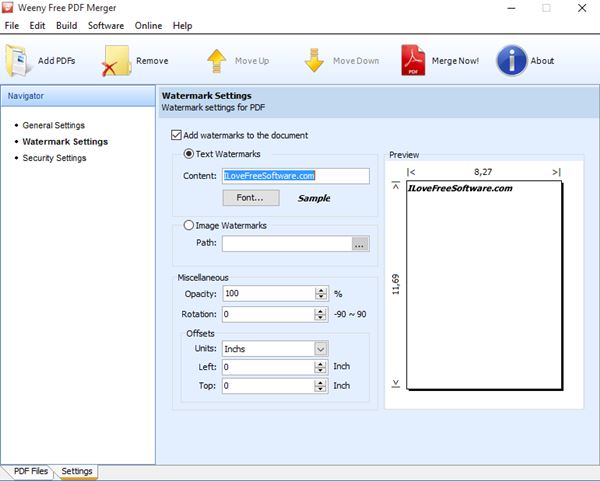
Task: Open General Settings in the Navigator
Action: 54,125
